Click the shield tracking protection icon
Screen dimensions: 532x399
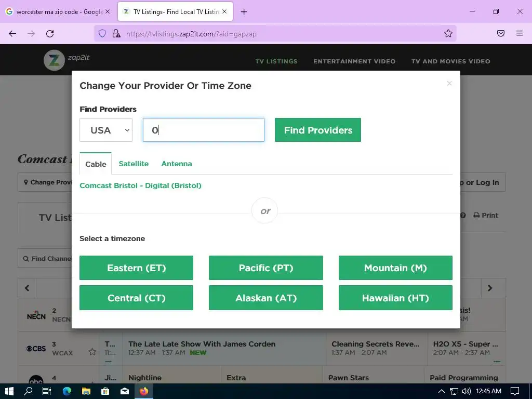pos(102,34)
